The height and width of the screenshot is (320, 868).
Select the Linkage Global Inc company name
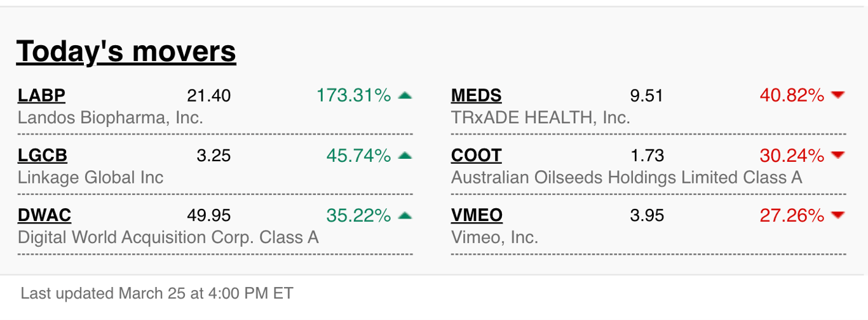coord(91,177)
